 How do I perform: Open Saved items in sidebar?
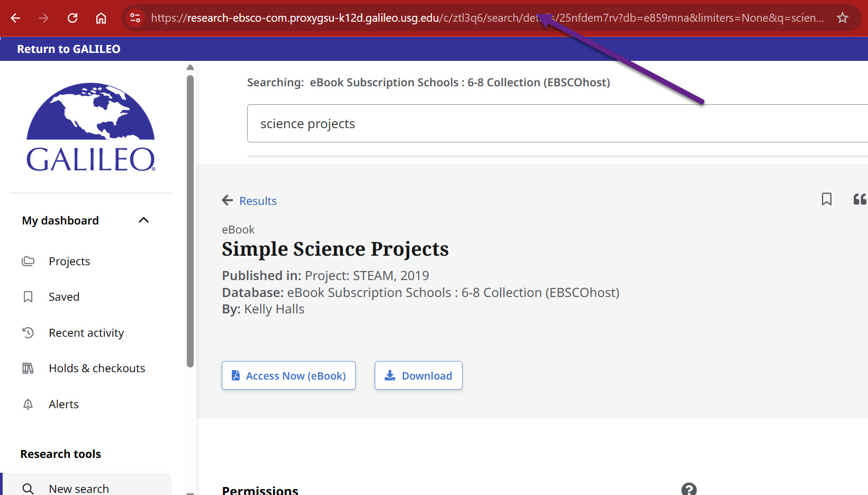tap(64, 297)
